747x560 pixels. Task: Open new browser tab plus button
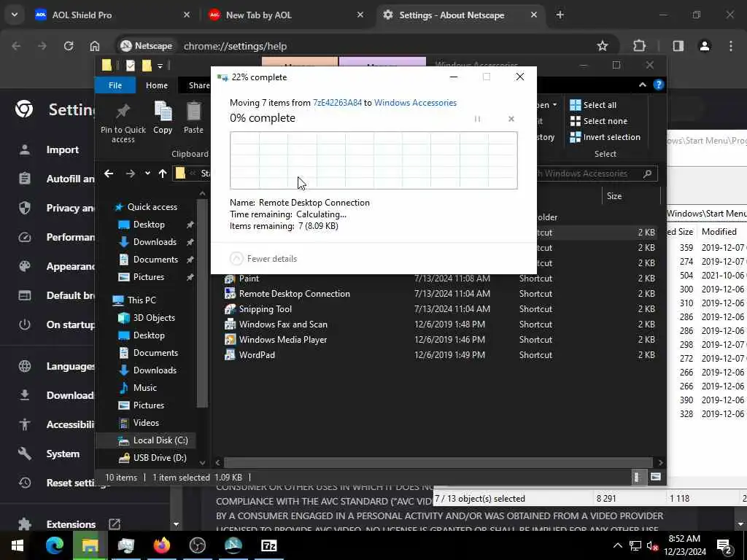tap(560, 15)
